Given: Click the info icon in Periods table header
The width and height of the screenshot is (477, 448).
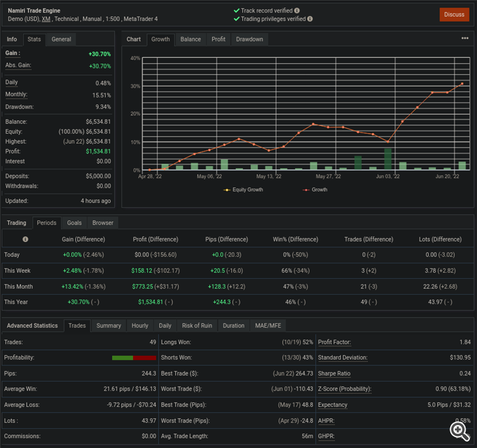Looking at the screenshot, I should (x=25, y=239).
